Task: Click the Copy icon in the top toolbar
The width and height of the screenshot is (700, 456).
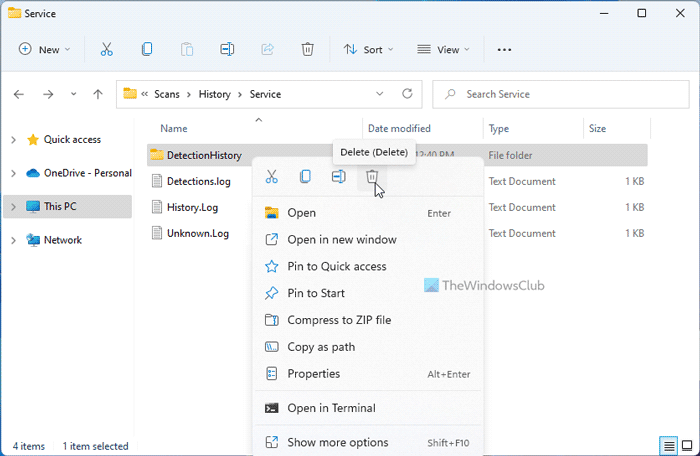Action: (x=147, y=49)
